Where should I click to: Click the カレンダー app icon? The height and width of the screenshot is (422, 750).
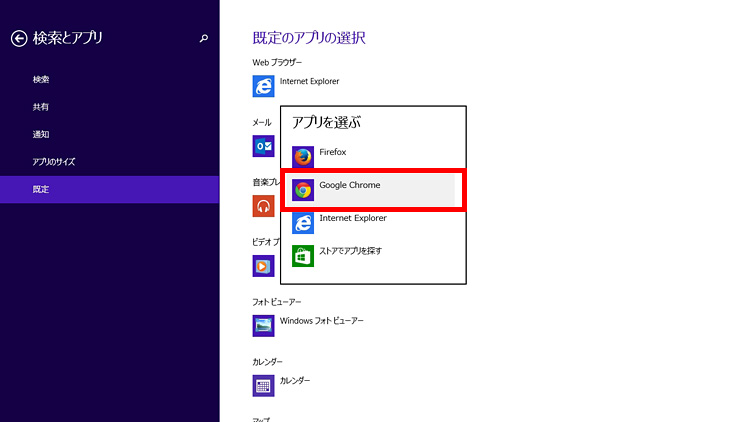point(264,385)
